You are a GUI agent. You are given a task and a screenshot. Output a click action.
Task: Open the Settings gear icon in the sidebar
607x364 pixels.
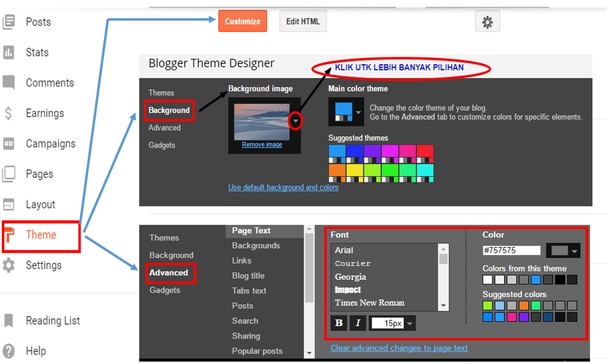[8, 265]
